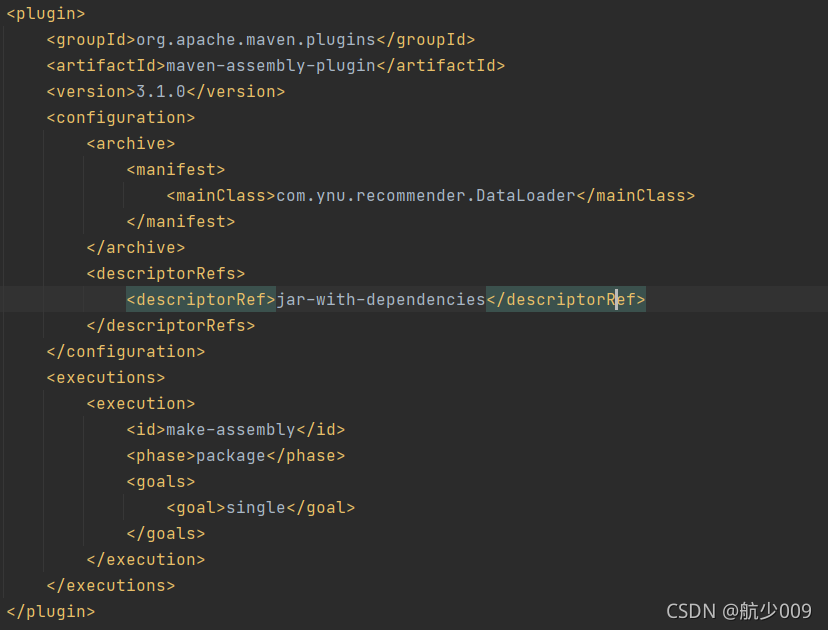Click the opening <executions> tag
The image size is (828, 630).
pos(106,377)
